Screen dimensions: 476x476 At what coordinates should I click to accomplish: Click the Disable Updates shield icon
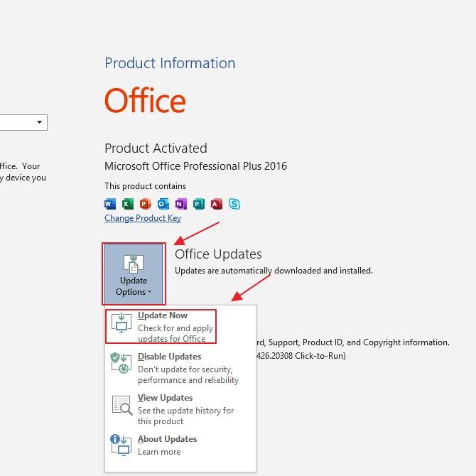click(x=121, y=363)
